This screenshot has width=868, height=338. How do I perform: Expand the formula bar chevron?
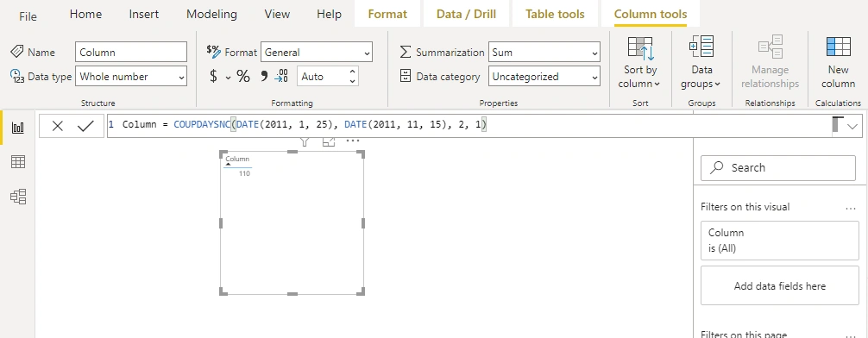852,127
